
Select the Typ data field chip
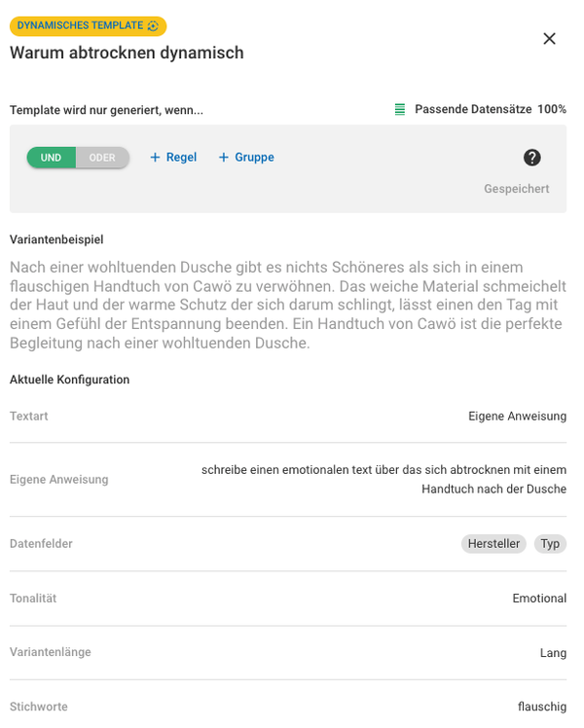pos(550,544)
